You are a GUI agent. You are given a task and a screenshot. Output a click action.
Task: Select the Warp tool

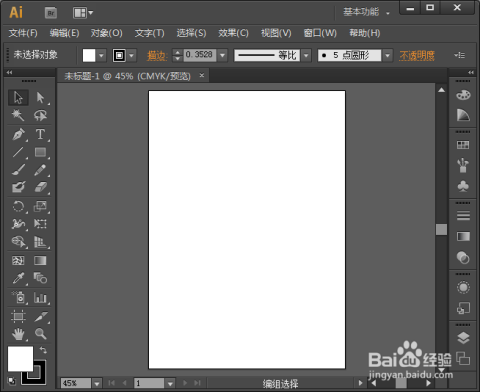(x=18, y=224)
